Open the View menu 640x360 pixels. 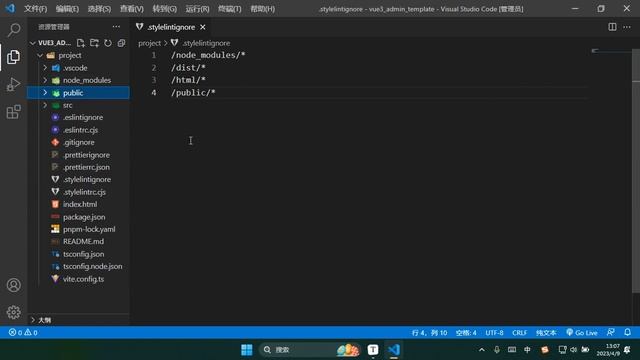132,9
